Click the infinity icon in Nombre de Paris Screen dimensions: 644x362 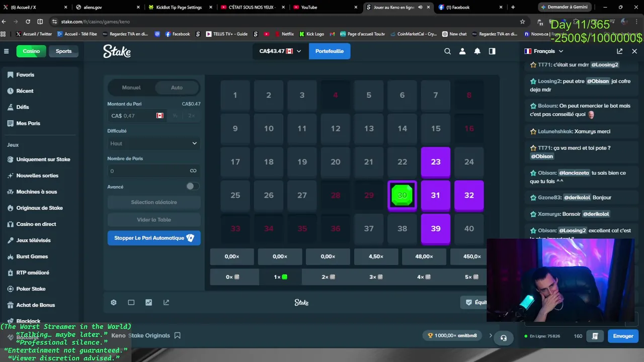(193, 171)
